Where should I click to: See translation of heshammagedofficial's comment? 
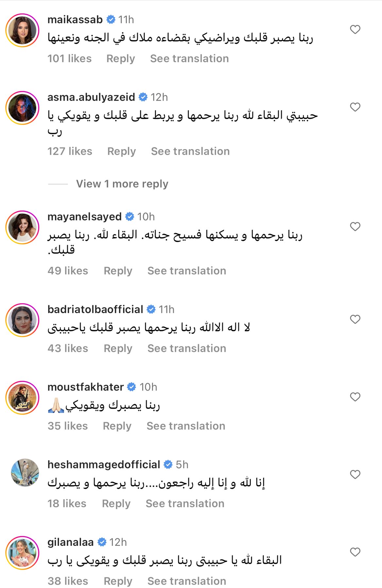pyautogui.click(x=185, y=503)
